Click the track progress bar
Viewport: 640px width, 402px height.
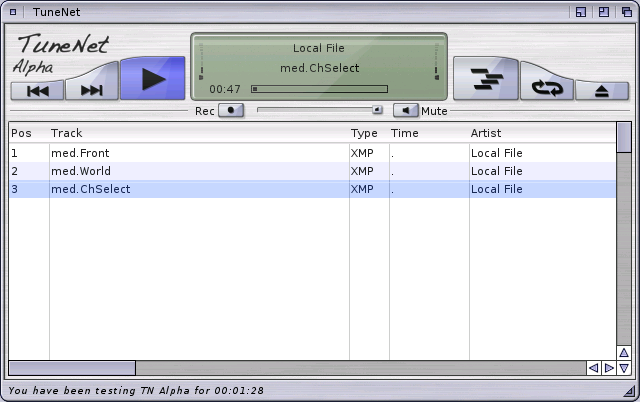(318, 89)
